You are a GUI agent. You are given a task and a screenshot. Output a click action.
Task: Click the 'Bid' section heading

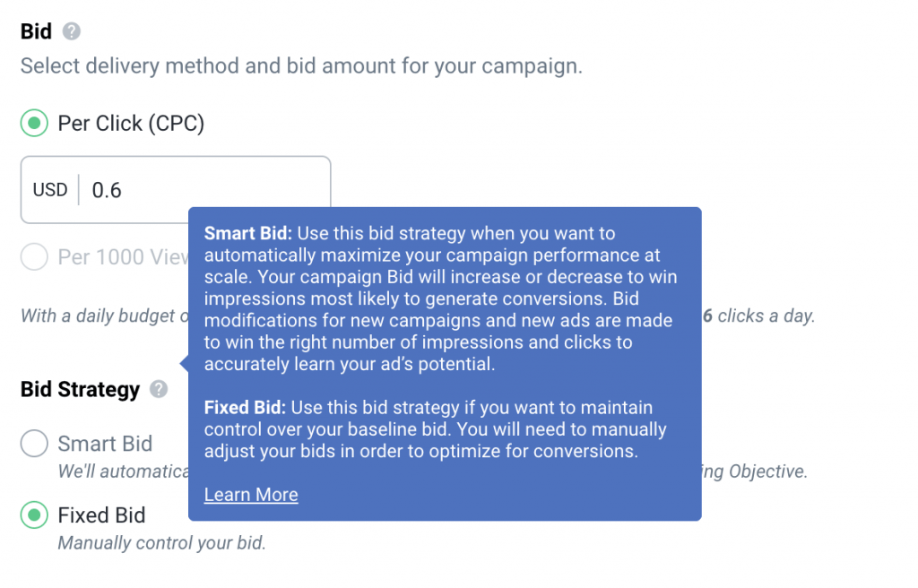(x=35, y=31)
